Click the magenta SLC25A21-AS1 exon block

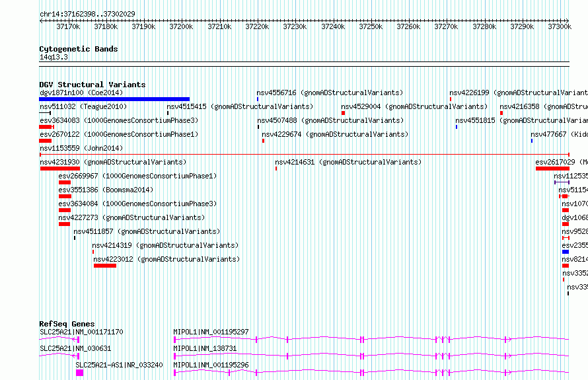[79, 373]
